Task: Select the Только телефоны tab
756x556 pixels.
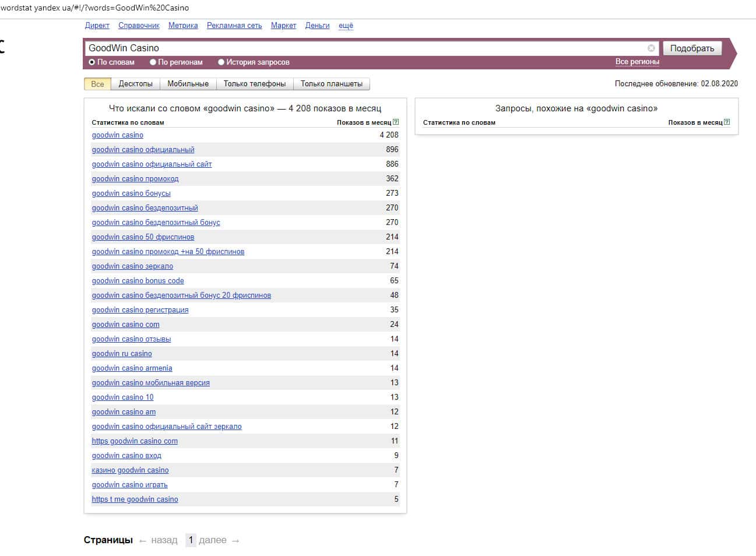Action: [255, 84]
